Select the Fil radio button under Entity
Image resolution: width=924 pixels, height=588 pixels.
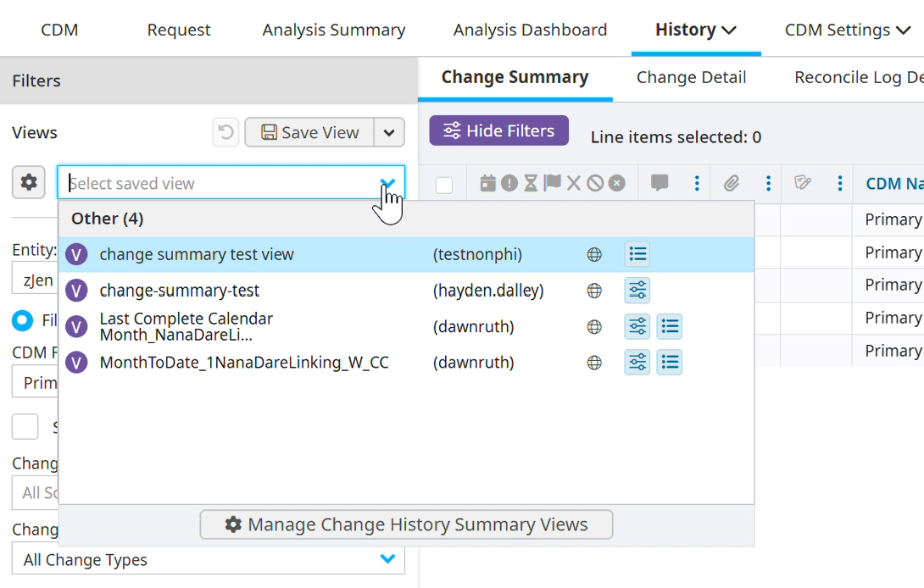click(x=22, y=320)
